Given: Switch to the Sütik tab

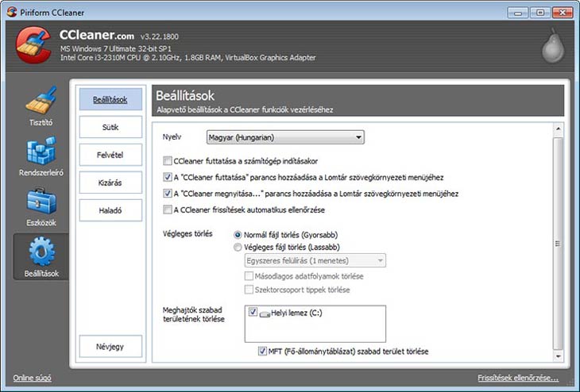Looking at the screenshot, I should click(x=110, y=127).
